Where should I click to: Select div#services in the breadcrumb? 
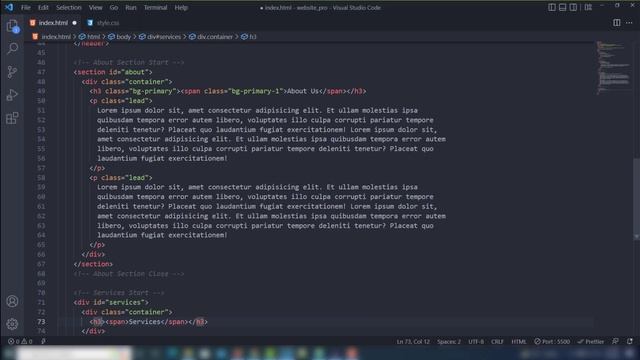tap(164, 37)
